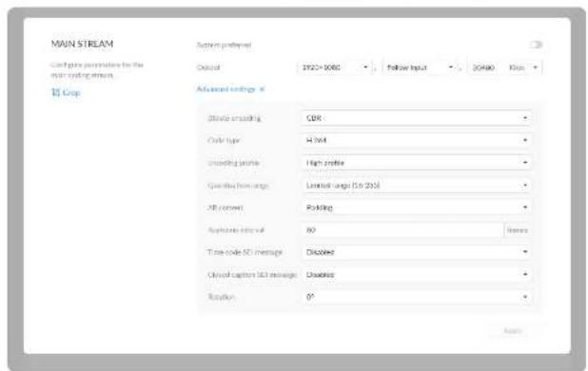Open the Rotation dropdown showing 0°
Image resolution: width=588 pixels, height=371 pixels.
(x=417, y=297)
